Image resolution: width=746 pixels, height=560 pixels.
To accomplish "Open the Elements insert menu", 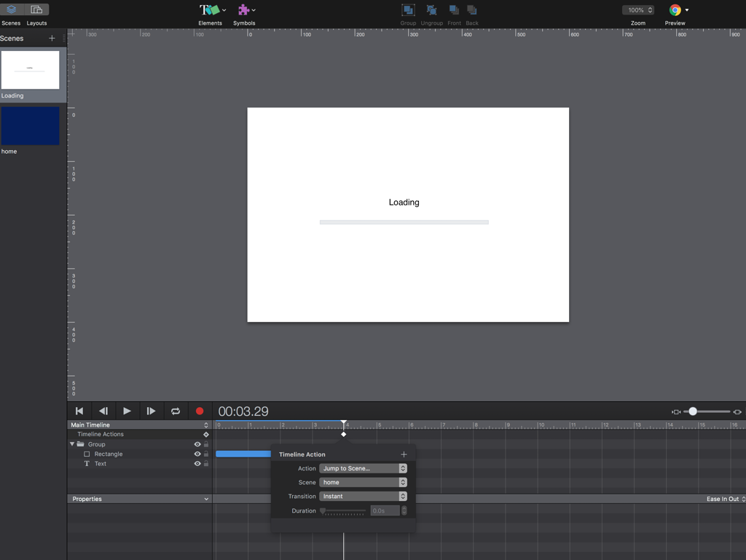I will (x=211, y=10).
